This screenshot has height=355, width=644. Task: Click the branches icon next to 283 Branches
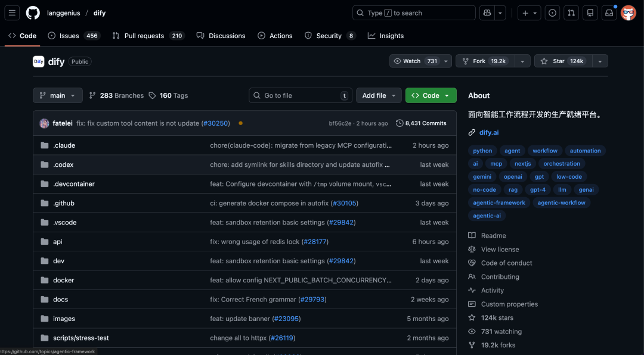coord(94,95)
